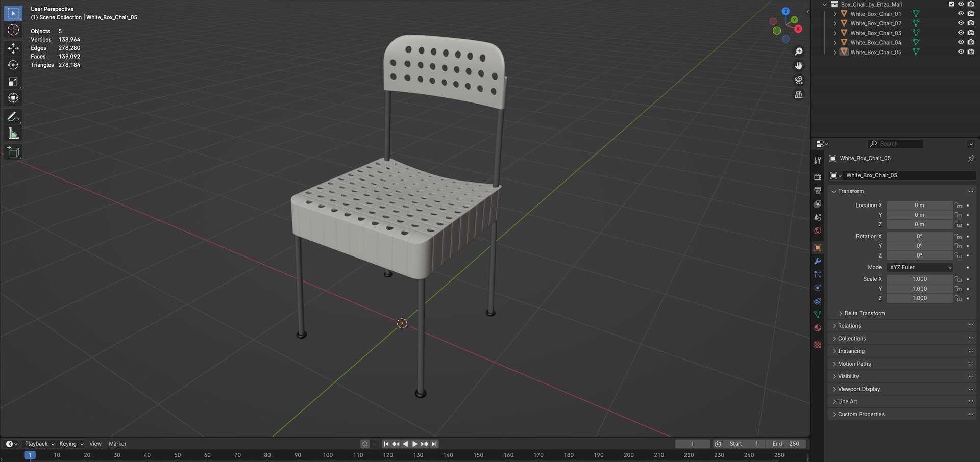The image size is (980, 462).
Task: Select the Rotate tool
Action: (x=13, y=65)
